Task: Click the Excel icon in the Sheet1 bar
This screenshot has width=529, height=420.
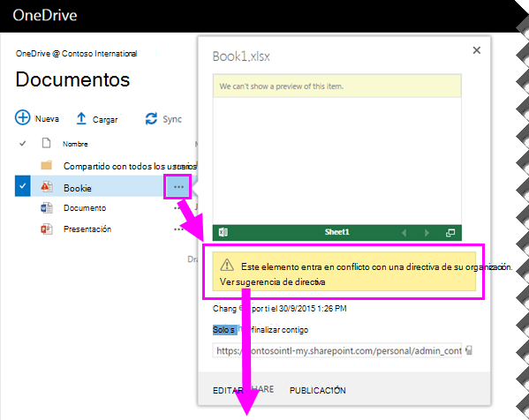Action: 223,232
